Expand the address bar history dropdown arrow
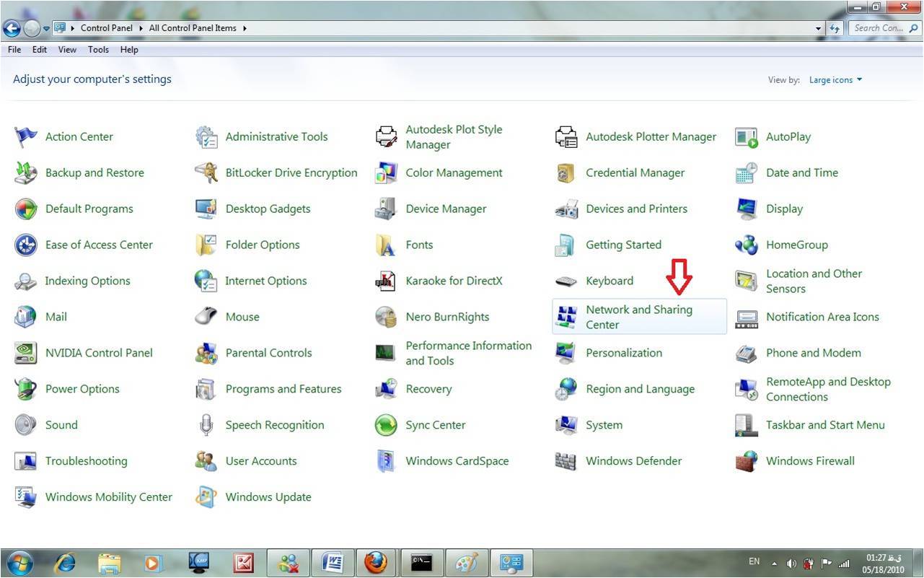 tap(818, 28)
